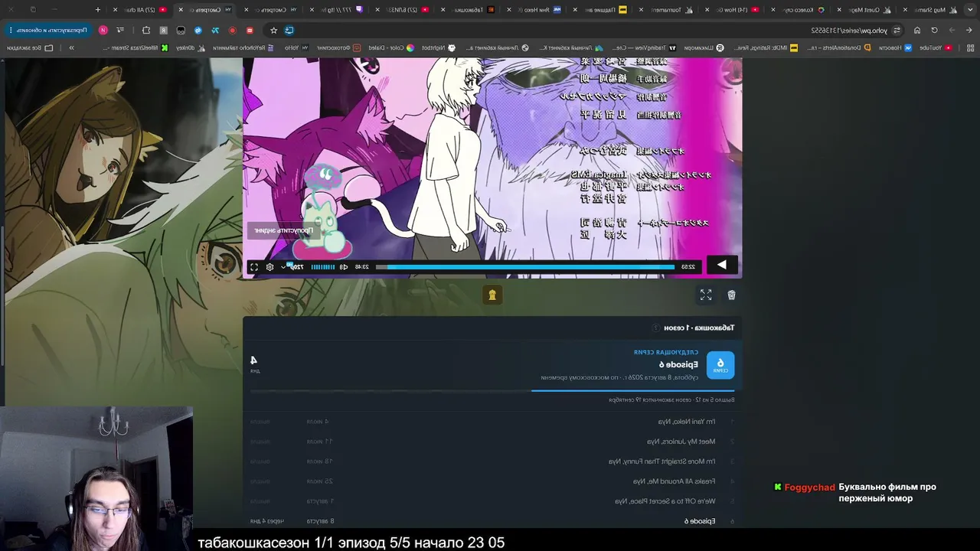Open the browser tab search chevron
This screenshot has width=980, height=551.
[969, 10]
